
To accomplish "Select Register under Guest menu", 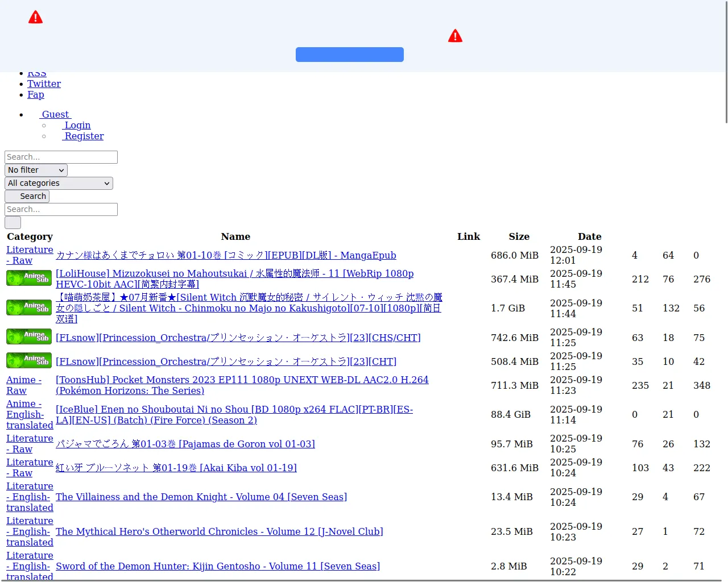I will pos(83,136).
